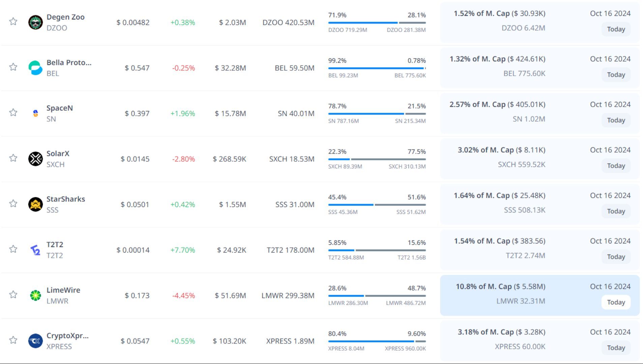
Task: Toggle watchlist star for T2T2
Action: (x=13, y=249)
